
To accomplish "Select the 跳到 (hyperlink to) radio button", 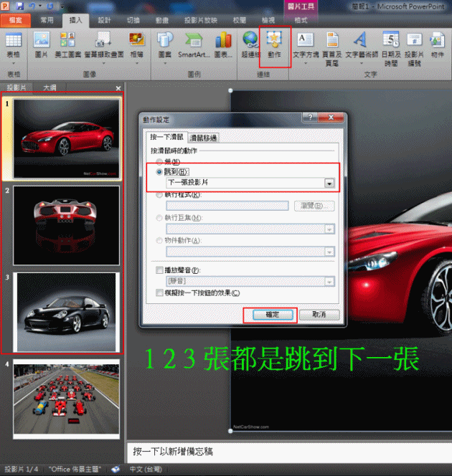I will point(159,172).
